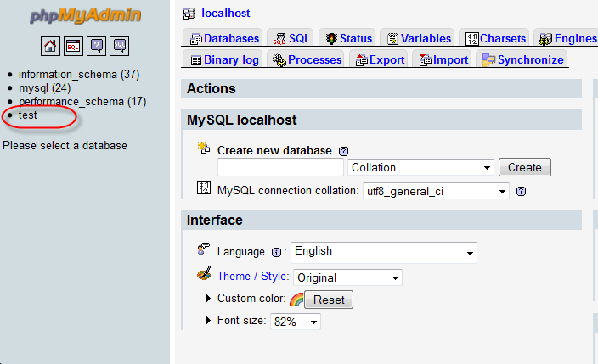Open the Collation dropdown
This screenshot has width=598, height=364.
(420, 167)
